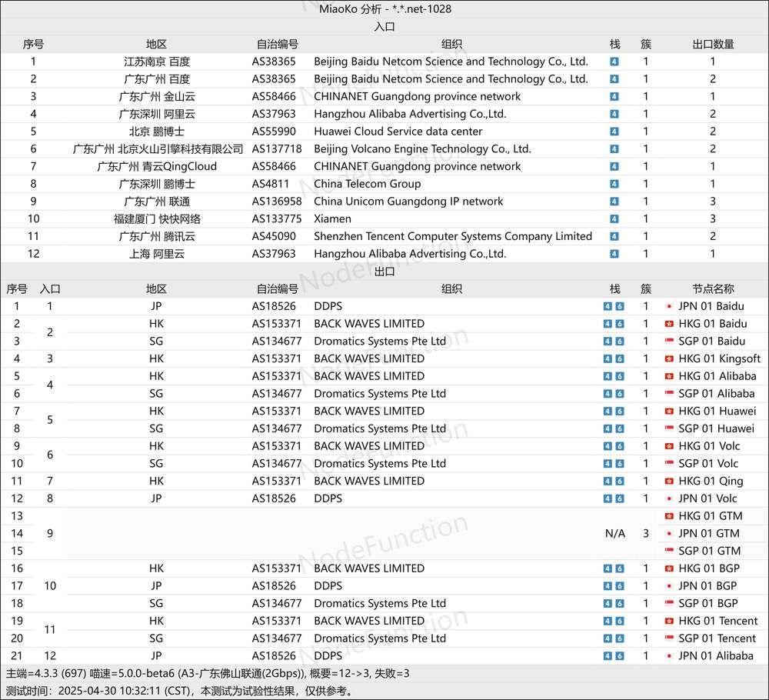769x700 pixels.
Task: Click the '节点名称' column header
Action: pyautogui.click(x=713, y=289)
